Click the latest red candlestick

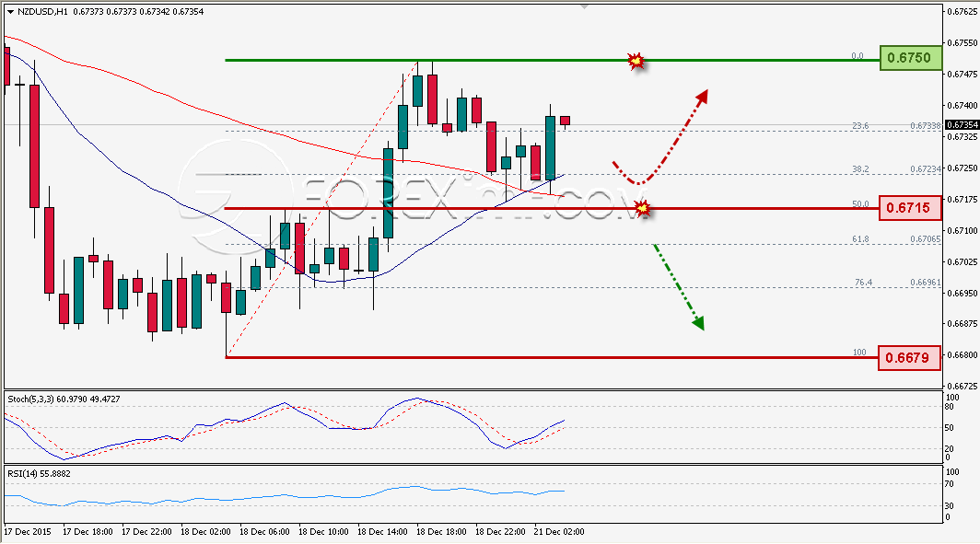[565, 122]
